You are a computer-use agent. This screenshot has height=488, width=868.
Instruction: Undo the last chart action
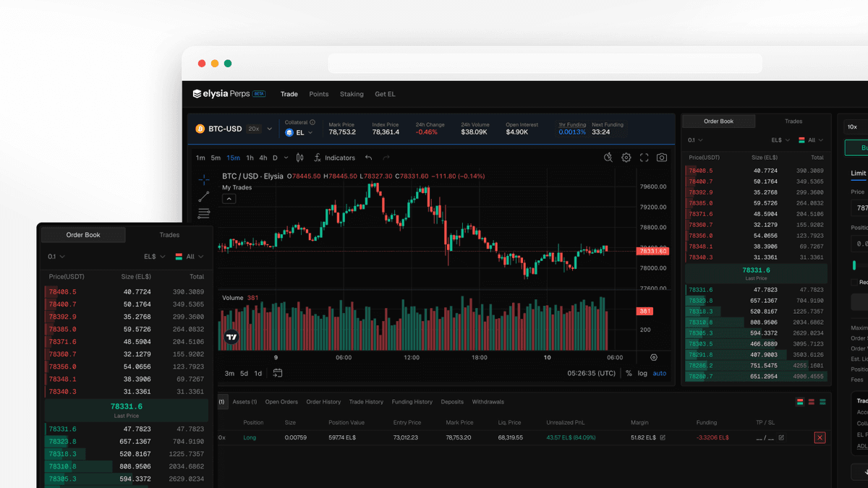tap(368, 158)
